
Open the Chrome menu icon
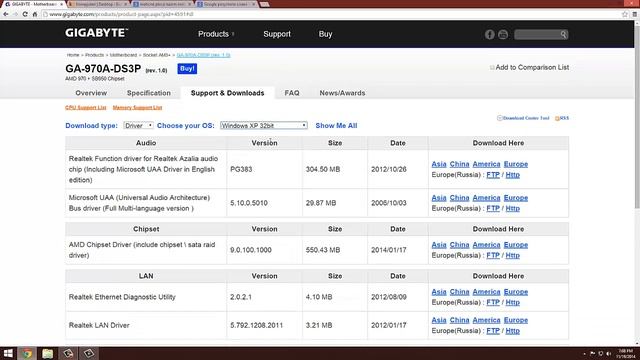[x=635, y=14]
